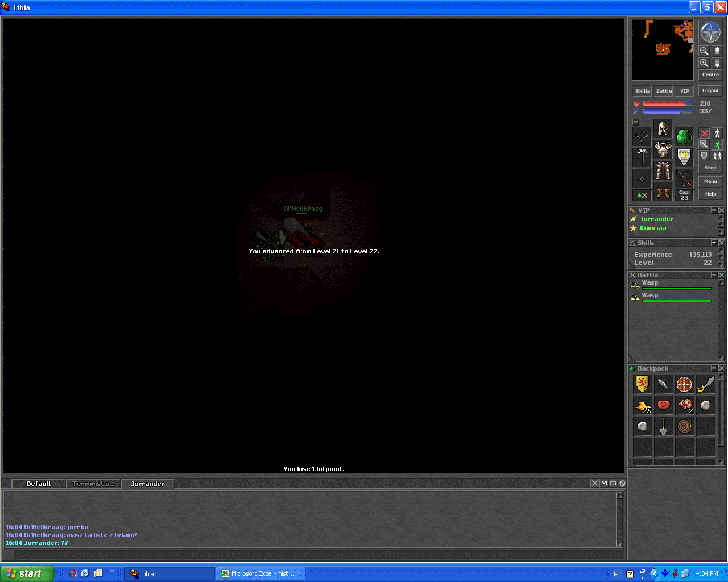Switch to the Jorrander chat tab

click(x=148, y=484)
